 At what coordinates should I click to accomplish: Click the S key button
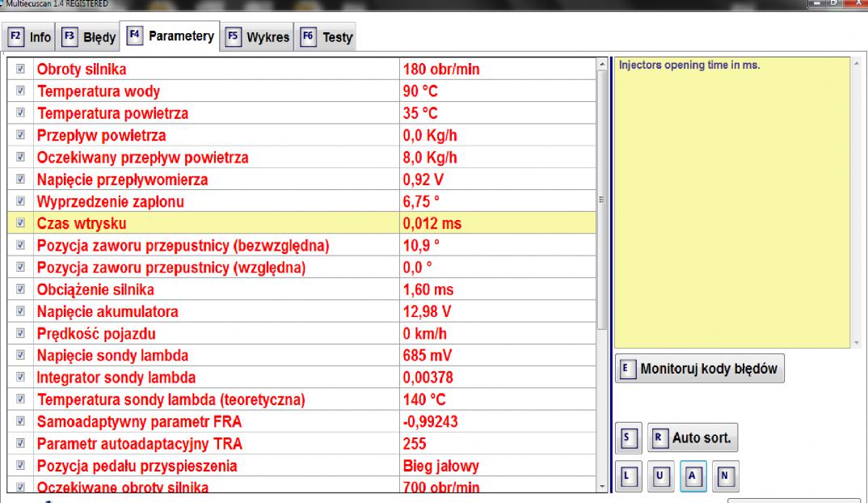coord(628,439)
